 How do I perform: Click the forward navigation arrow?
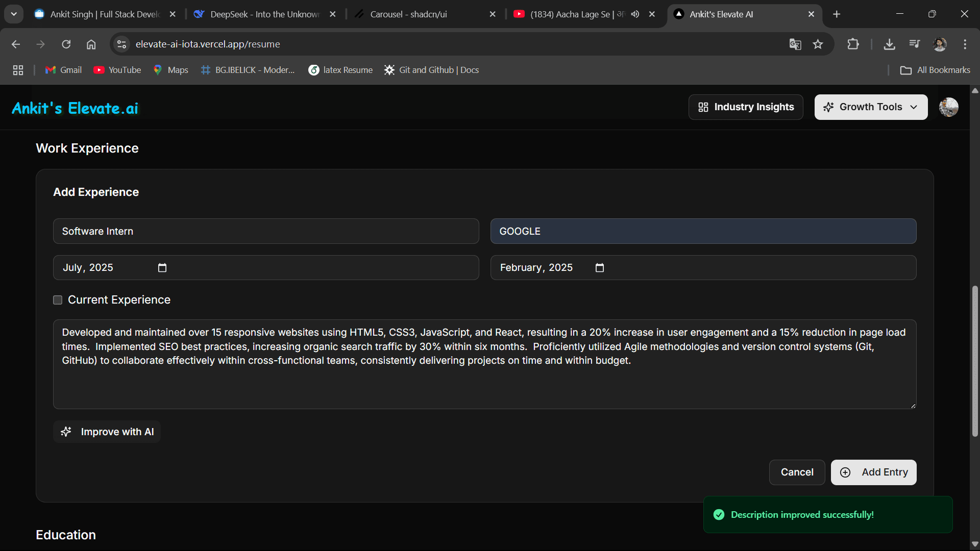click(41, 44)
